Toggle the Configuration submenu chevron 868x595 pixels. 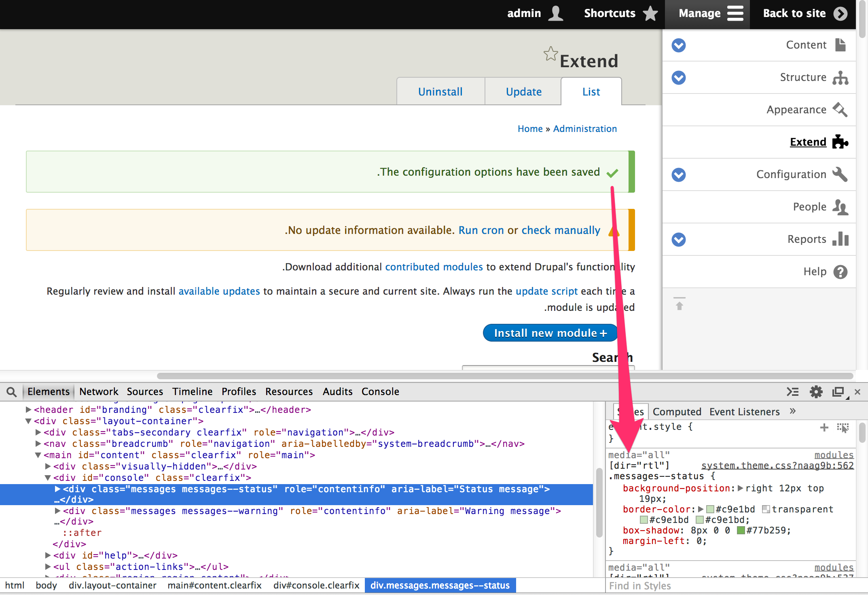[679, 175]
